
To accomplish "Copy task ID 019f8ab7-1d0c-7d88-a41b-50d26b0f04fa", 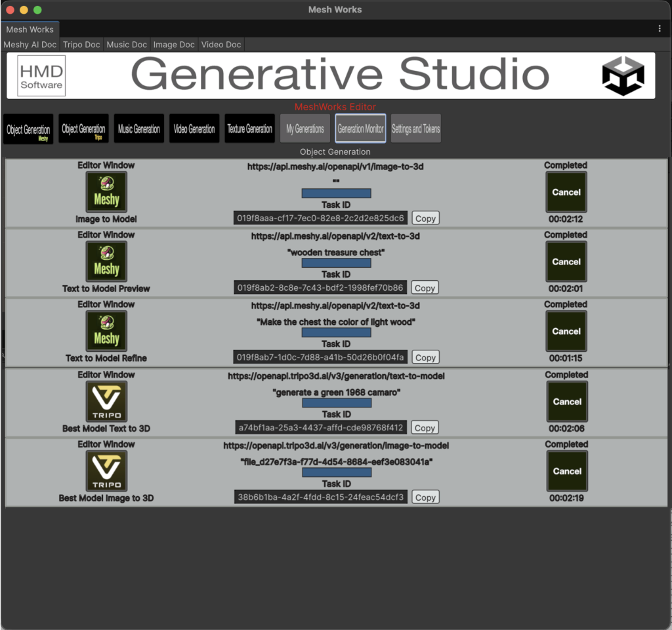I will tap(425, 358).
